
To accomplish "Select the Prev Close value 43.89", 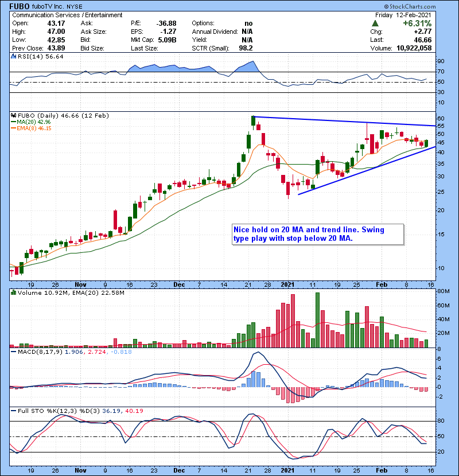I will pos(56,48).
